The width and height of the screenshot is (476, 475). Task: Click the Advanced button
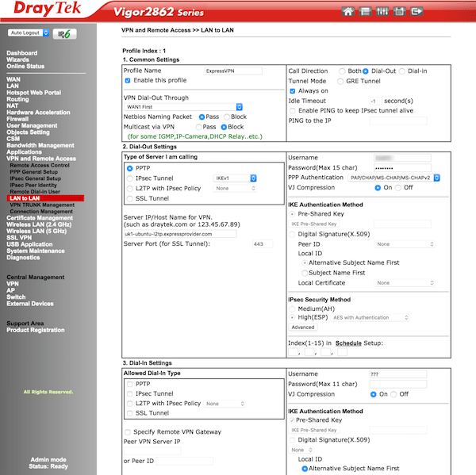303,328
